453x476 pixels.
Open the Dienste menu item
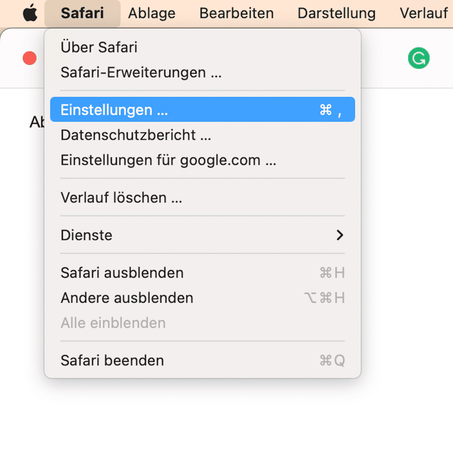202,235
